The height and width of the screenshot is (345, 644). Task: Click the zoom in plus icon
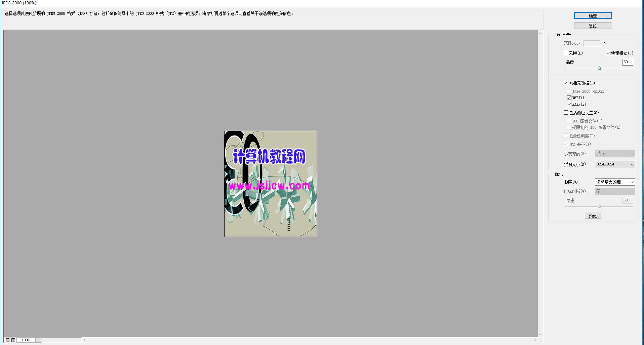(x=13, y=340)
